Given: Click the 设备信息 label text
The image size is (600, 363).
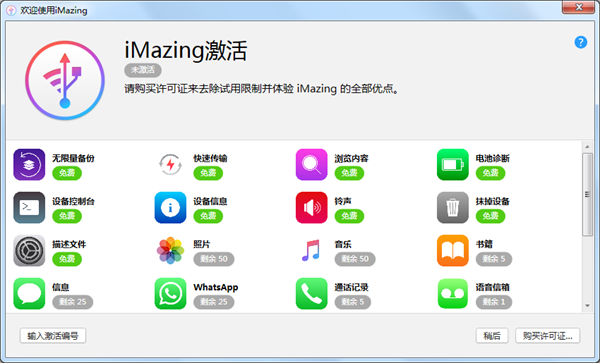Looking at the screenshot, I should tap(210, 202).
